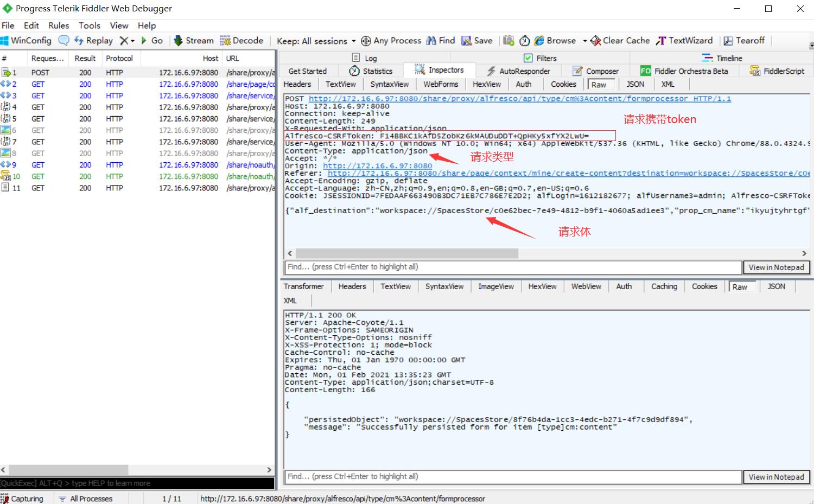Open the Help menu
The height and width of the screenshot is (504, 814).
pyautogui.click(x=147, y=25)
